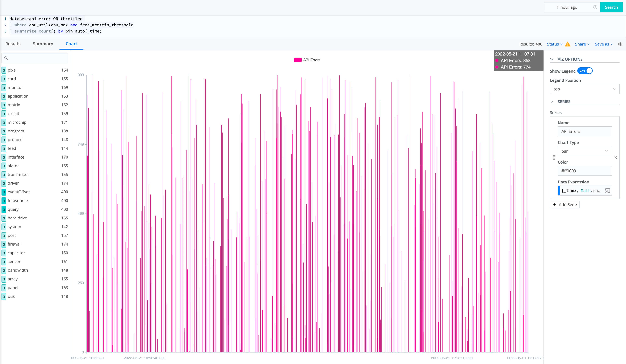
Task: Toggle the Show Legend switch
Action: click(x=585, y=71)
